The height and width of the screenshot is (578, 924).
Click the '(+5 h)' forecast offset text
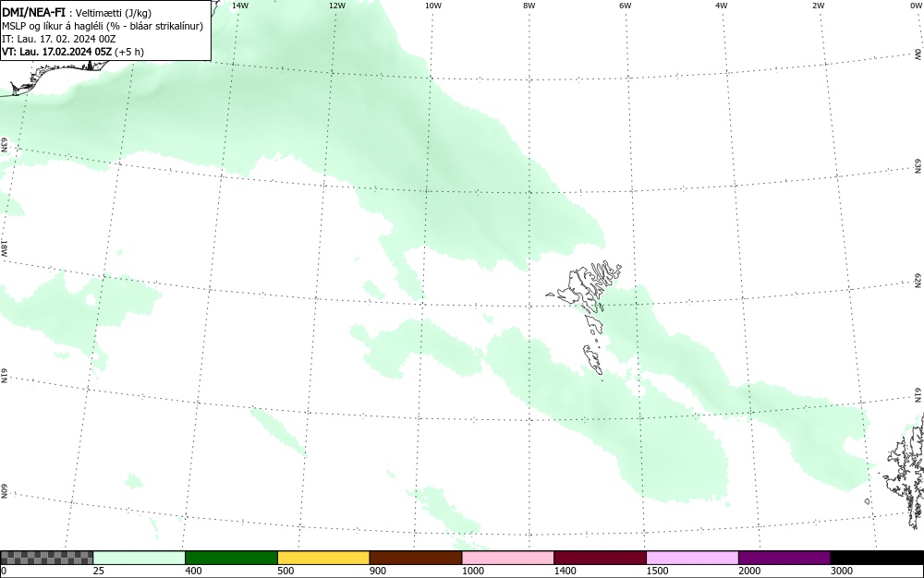pos(129,52)
